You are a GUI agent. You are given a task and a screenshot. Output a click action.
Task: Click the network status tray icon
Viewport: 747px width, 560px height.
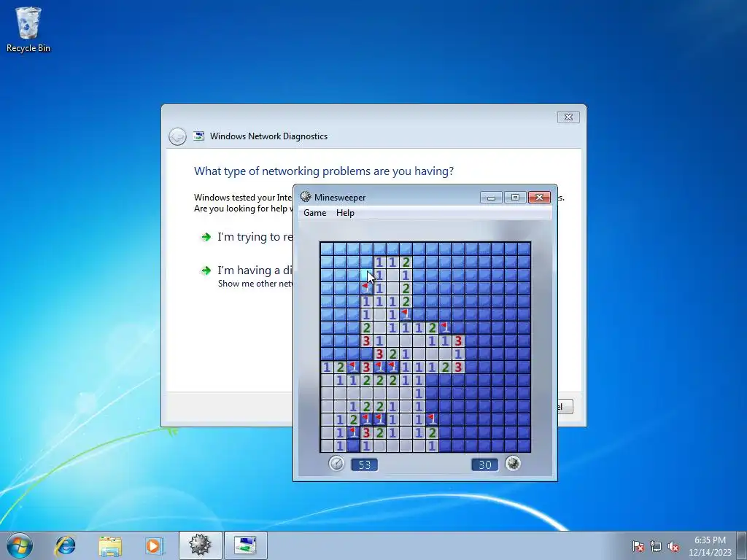pos(656,546)
